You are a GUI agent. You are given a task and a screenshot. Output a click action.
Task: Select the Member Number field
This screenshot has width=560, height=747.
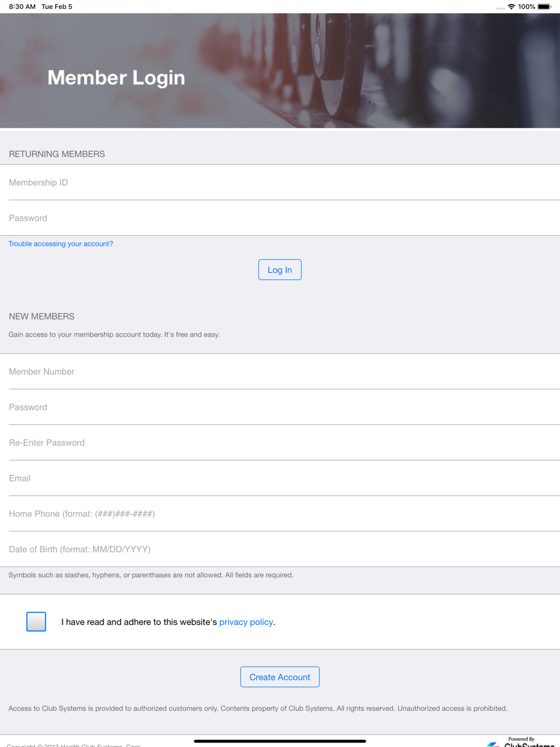point(280,371)
